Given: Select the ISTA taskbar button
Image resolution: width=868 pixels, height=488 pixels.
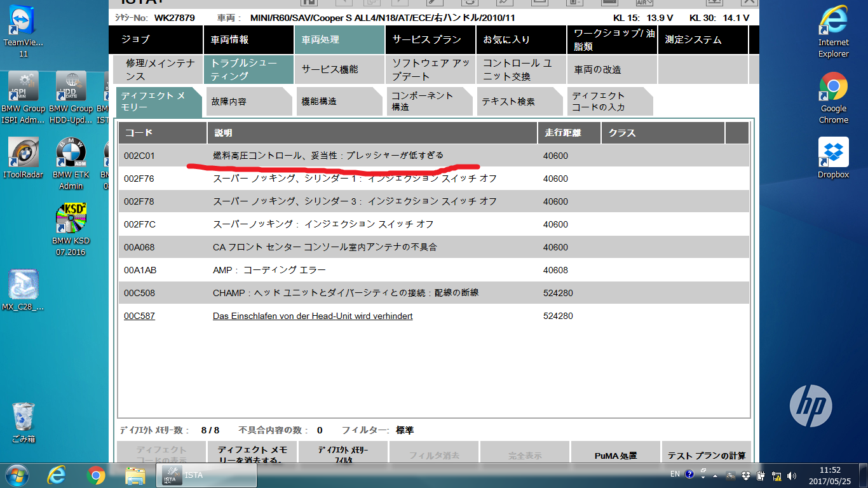Looking at the screenshot, I should [207, 475].
